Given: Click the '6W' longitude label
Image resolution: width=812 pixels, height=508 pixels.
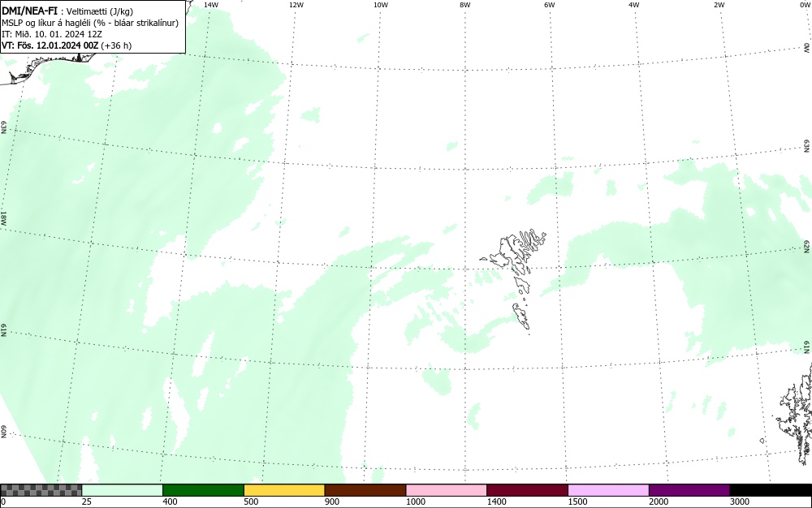Looking at the screenshot, I should coord(550,5).
